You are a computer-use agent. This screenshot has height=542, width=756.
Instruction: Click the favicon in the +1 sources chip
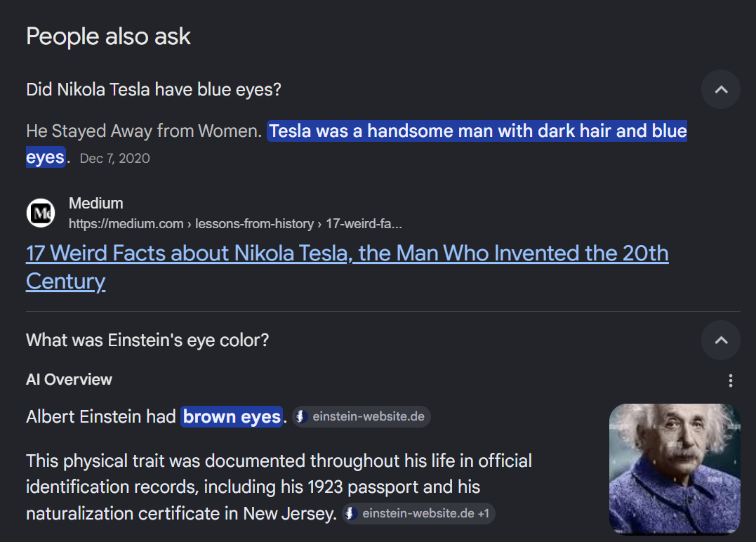pos(351,513)
